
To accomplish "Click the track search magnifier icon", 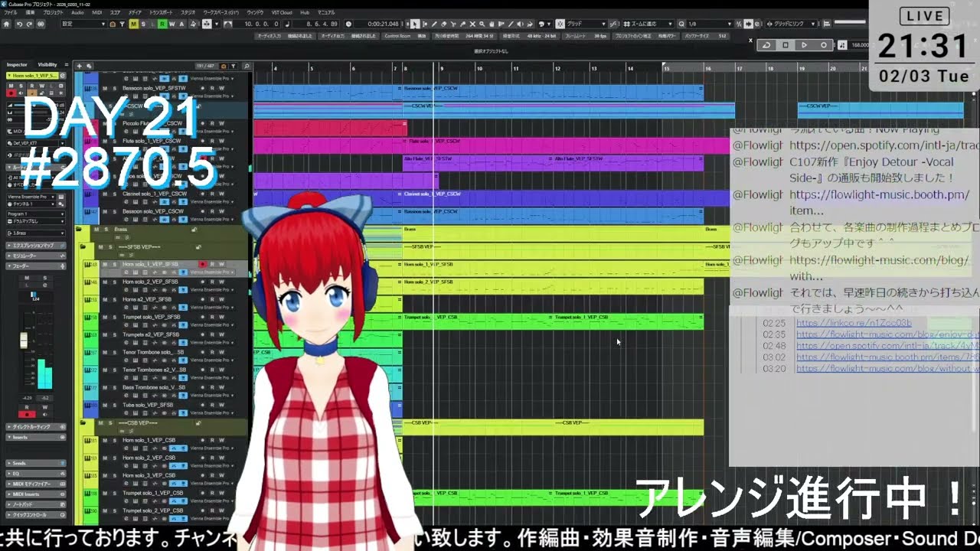I will pos(246,66).
